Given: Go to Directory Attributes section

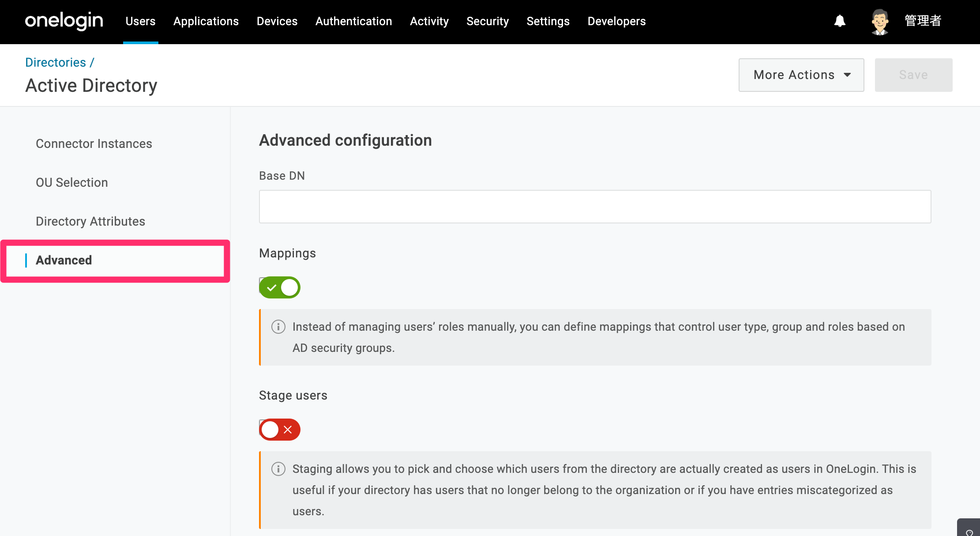Looking at the screenshot, I should [x=90, y=222].
